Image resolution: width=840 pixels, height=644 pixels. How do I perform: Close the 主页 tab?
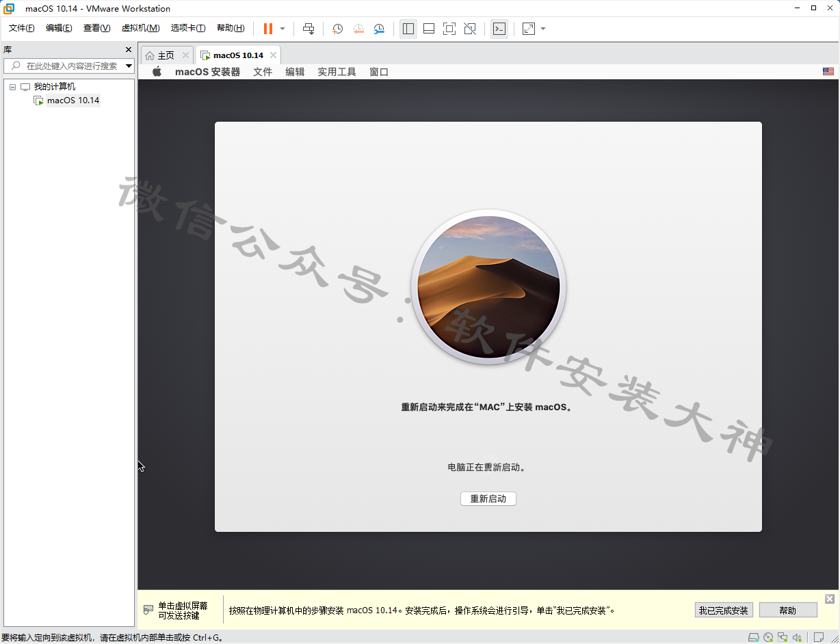[185, 55]
